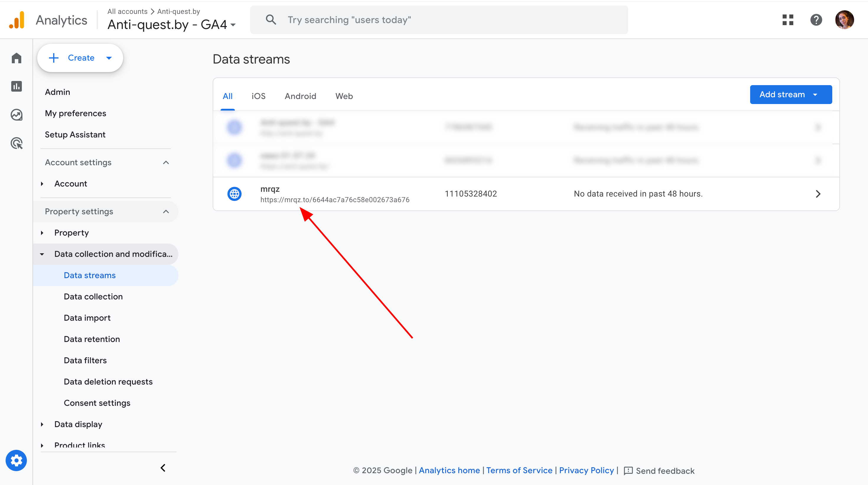The width and height of the screenshot is (868, 485).
Task: Open the Home icon in left rail
Action: click(16, 58)
